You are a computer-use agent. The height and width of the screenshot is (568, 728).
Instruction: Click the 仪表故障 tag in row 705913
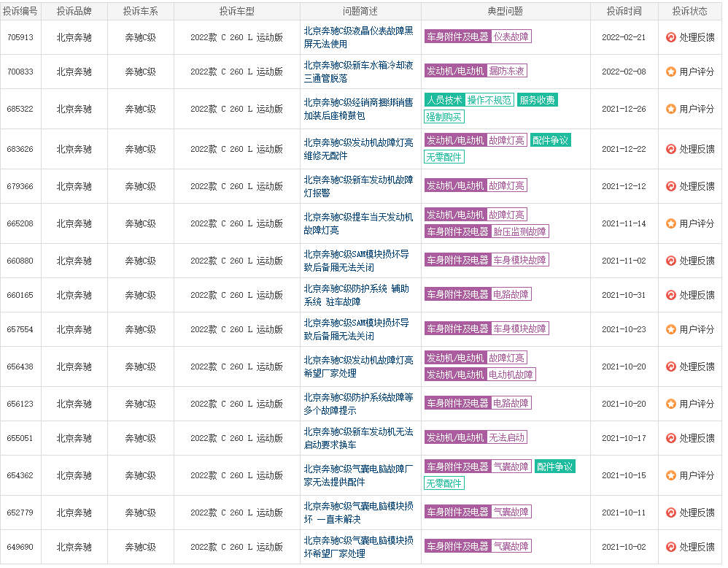(511, 37)
